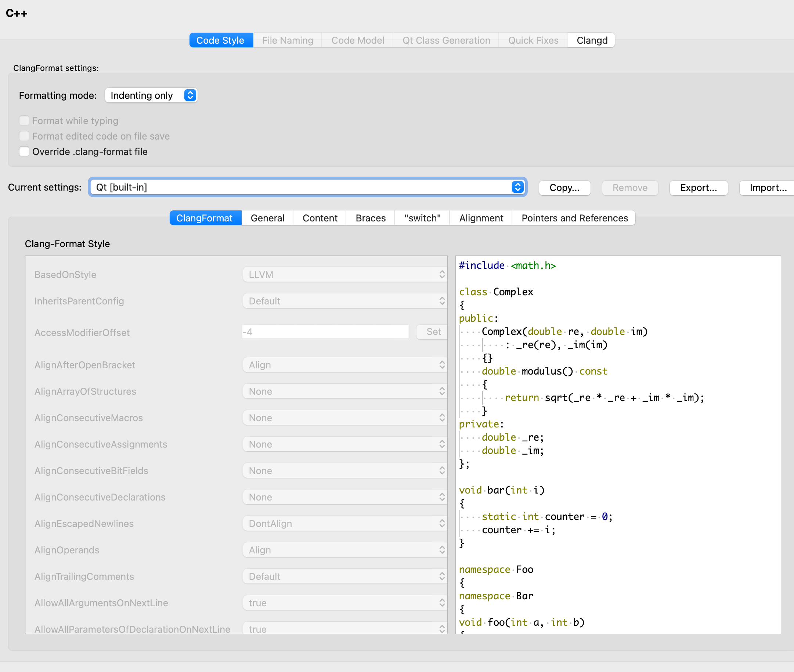
Task: Select the Alignment sub-tab
Action: point(481,218)
